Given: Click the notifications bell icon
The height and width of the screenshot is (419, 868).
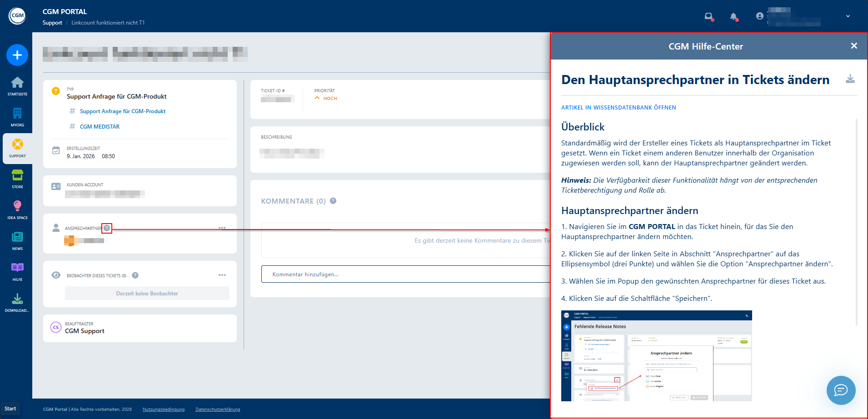Looking at the screenshot, I should point(733,17).
